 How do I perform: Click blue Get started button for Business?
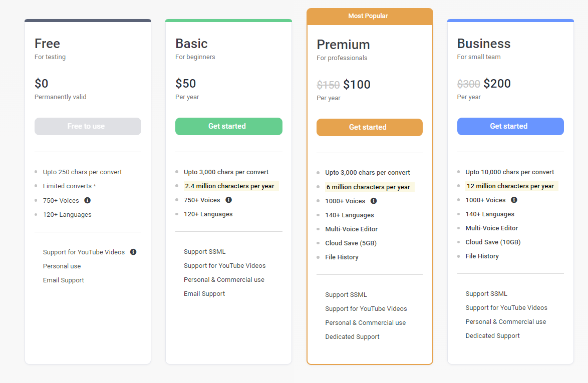(510, 126)
